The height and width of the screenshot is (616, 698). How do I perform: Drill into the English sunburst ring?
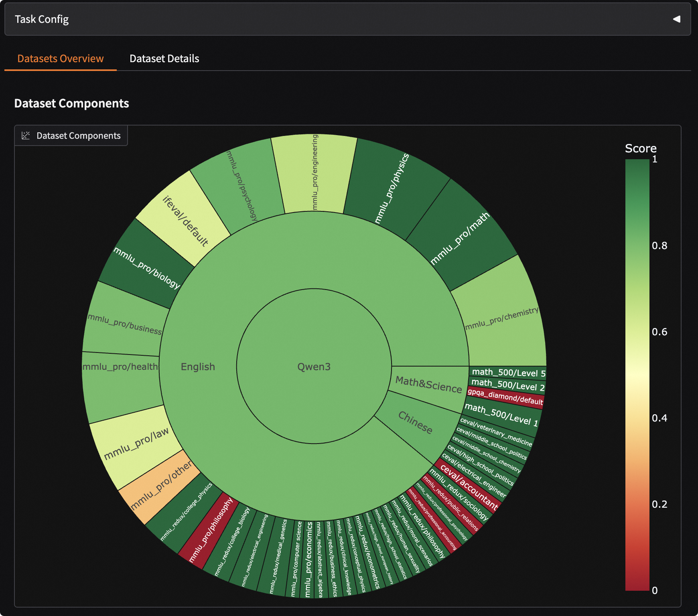coord(198,367)
